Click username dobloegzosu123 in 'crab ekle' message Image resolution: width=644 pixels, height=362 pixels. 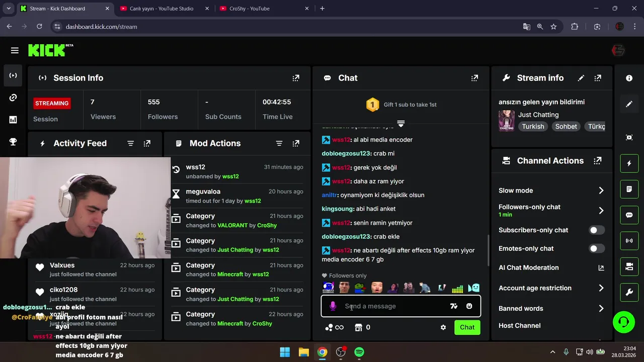(x=346, y=237)
